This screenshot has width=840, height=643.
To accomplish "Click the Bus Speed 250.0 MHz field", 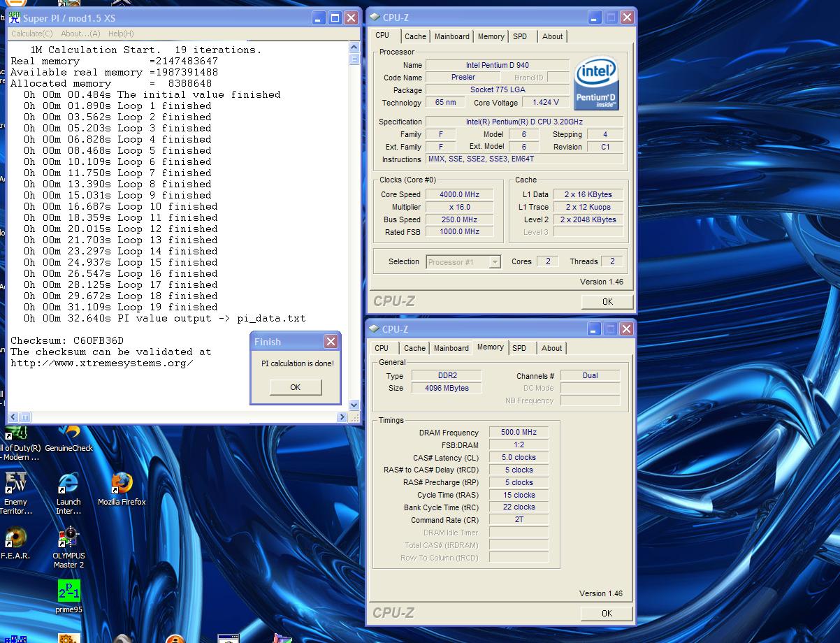I will pos(459,219).
